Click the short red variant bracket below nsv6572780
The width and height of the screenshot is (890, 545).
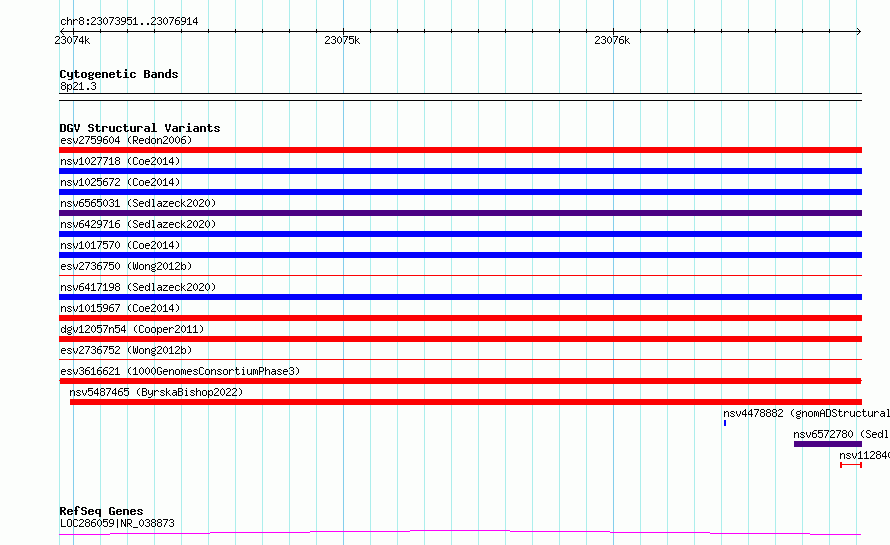click(851, 465)
